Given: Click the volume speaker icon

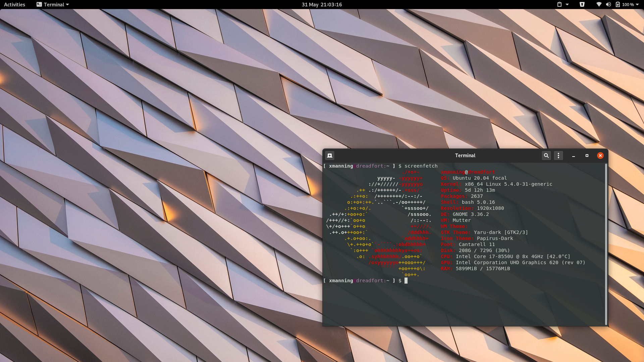Looking at the screenshot, I should [608, 4].
